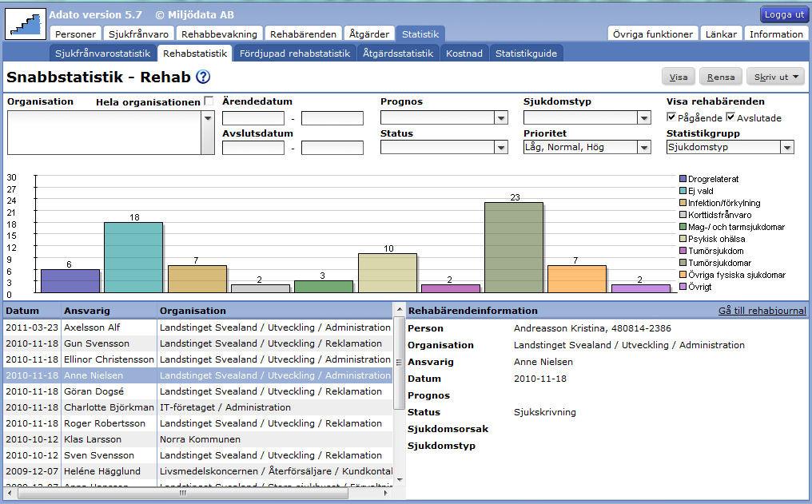This screenshot has height=504, width=812.
Task: Open the Prioritet dropdown
Action: click(643, 148)
